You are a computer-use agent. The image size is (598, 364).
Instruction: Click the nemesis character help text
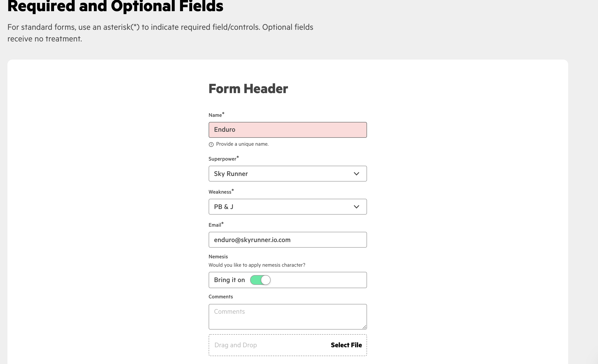click(257, 265)
